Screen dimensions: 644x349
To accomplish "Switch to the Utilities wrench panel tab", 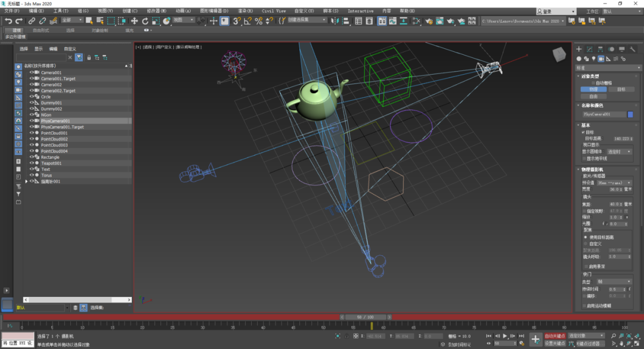I will tap(633, 50).
